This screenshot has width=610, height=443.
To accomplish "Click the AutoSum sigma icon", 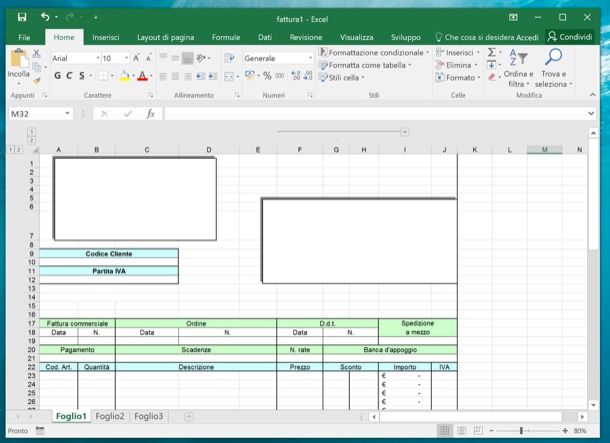I will (x=492, y=53).
